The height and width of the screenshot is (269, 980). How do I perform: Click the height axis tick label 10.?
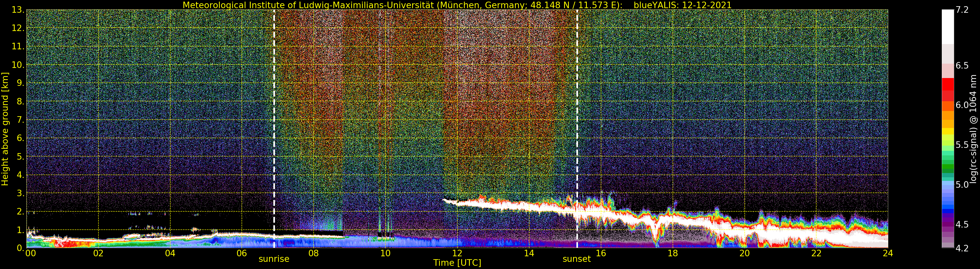(x=18, y=65)
